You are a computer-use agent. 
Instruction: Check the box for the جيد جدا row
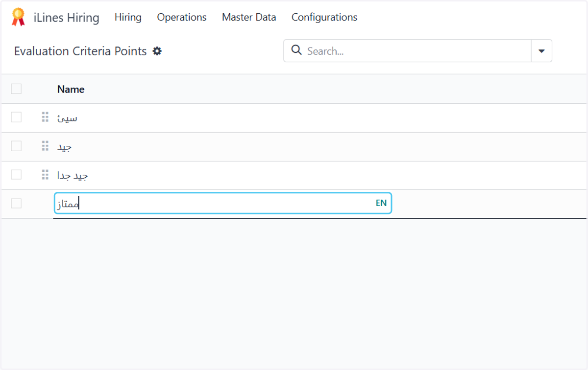pyautogui.click(x=16, y=175)
